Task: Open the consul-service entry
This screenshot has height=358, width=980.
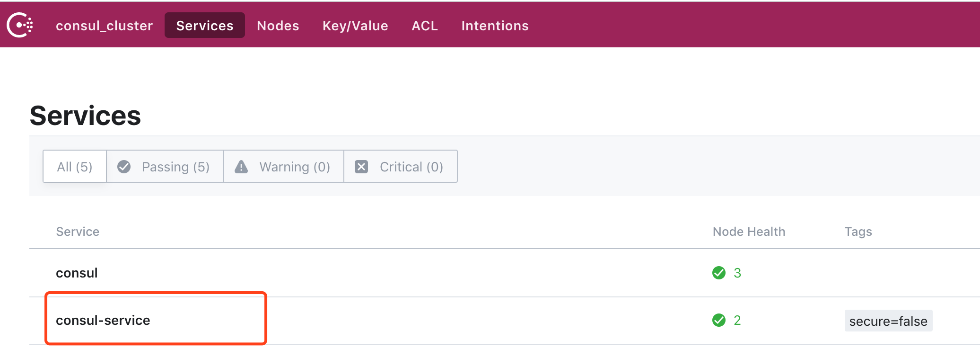Action: (x=103, y=321)
